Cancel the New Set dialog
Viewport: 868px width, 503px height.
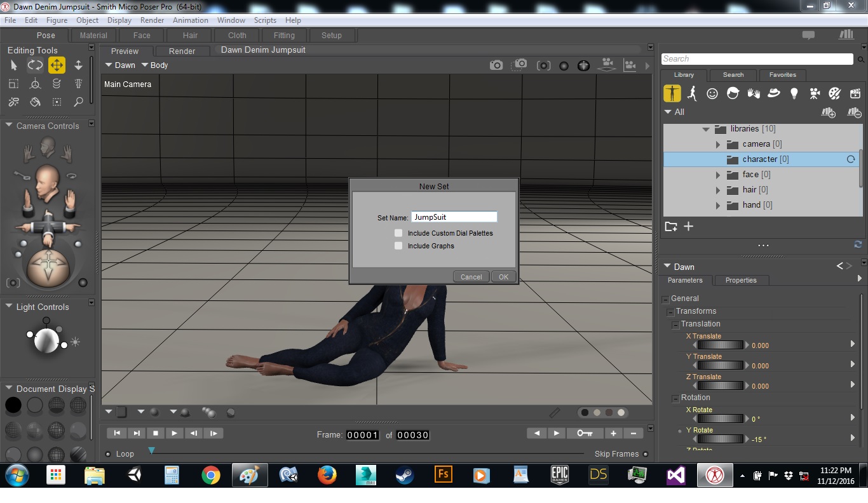(x=471, y=277)
